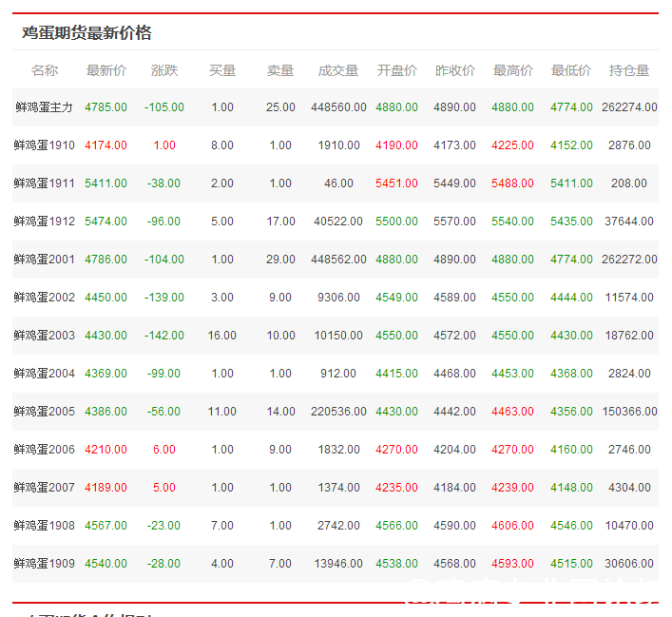Select the 鲜鸡蛋1909 row name

(45, 564)
